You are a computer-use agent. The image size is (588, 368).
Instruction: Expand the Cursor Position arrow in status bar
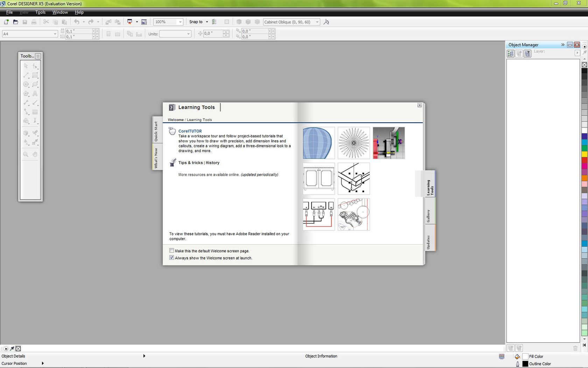[43, 363]
